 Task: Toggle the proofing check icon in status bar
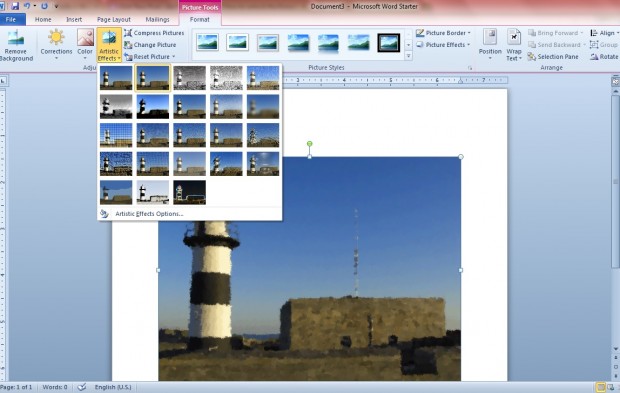point(81,387)
